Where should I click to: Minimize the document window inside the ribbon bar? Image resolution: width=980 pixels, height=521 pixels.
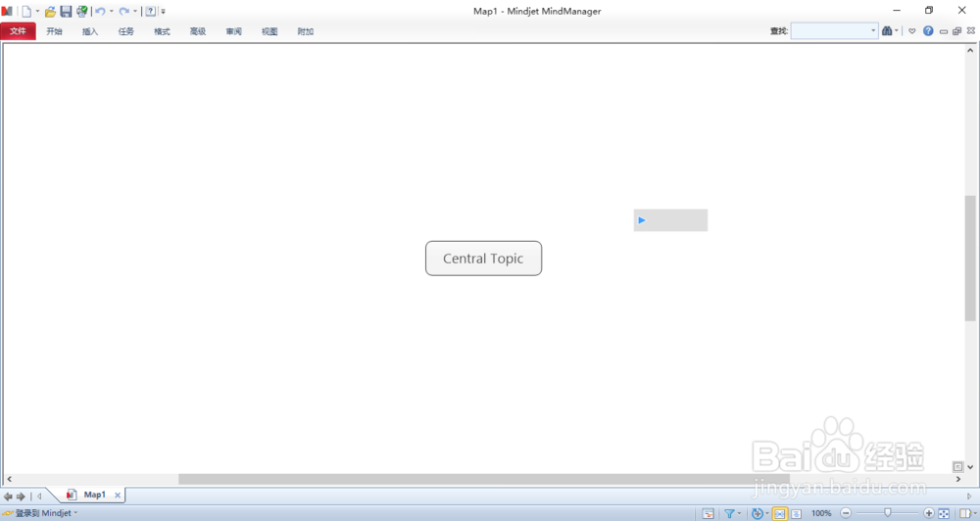pyautogui.click(x=944, y=31)
